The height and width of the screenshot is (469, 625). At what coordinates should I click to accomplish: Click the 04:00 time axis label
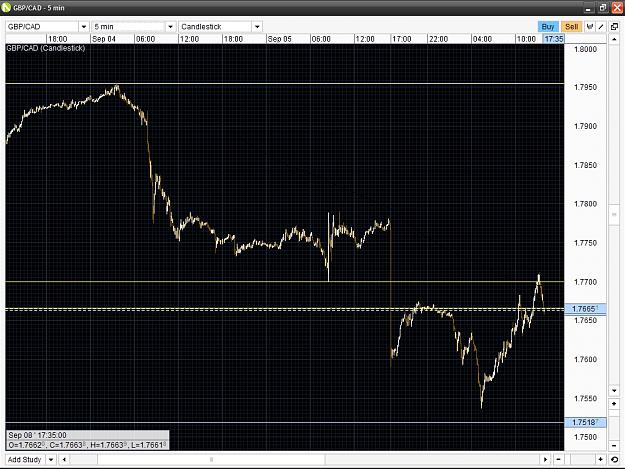coord(482,39)
